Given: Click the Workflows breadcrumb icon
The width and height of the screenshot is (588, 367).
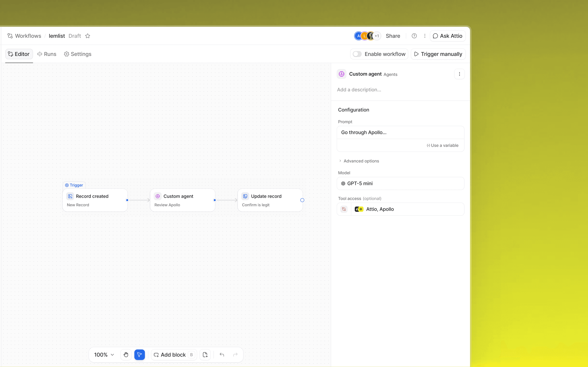Looking at the screenshot, I should point(10,36).
